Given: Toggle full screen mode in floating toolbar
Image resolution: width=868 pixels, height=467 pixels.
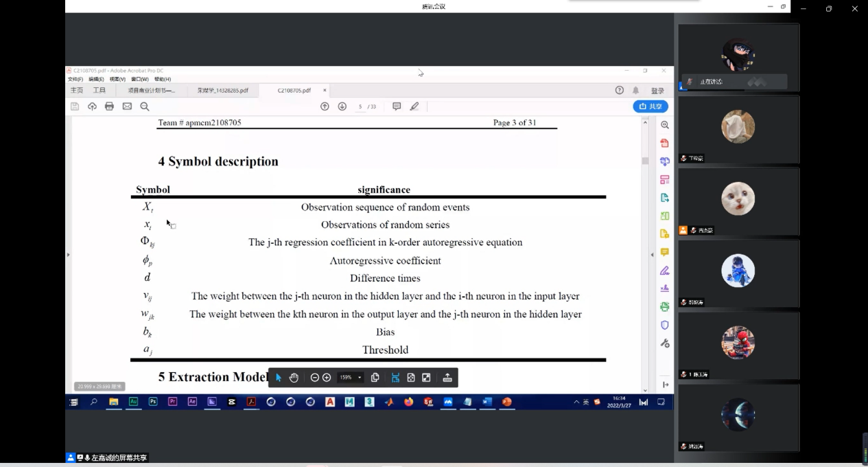Looking at the screenshot, I should (x=426, y=378).
